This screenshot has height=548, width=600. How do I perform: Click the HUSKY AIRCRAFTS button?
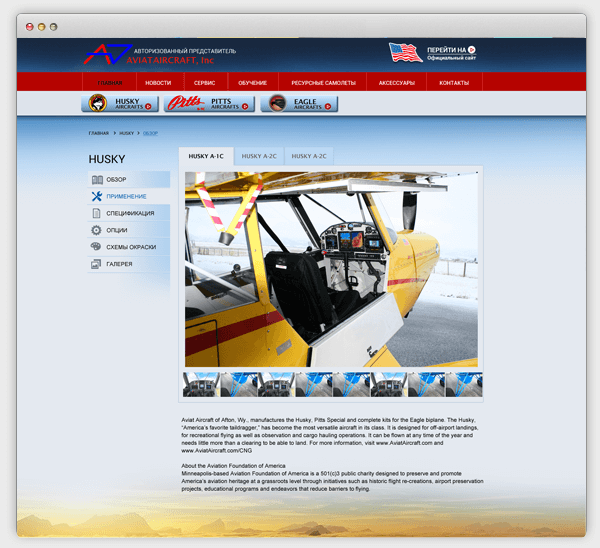click(120, 103)
